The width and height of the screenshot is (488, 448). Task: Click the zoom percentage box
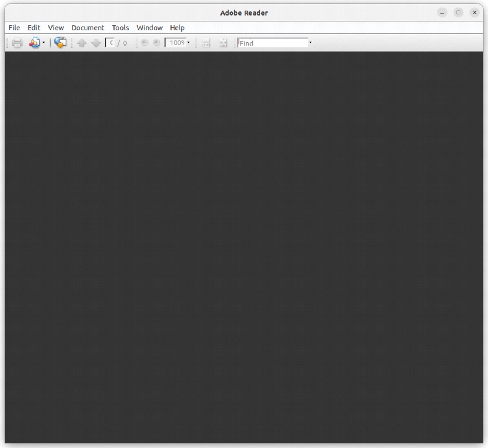tap(175, 42)
